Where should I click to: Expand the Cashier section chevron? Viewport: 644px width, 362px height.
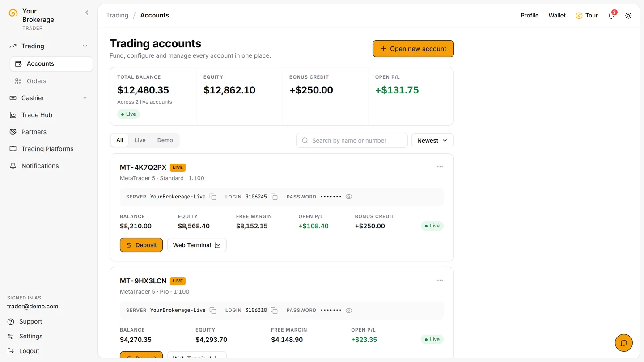click(x=85, y=98)
